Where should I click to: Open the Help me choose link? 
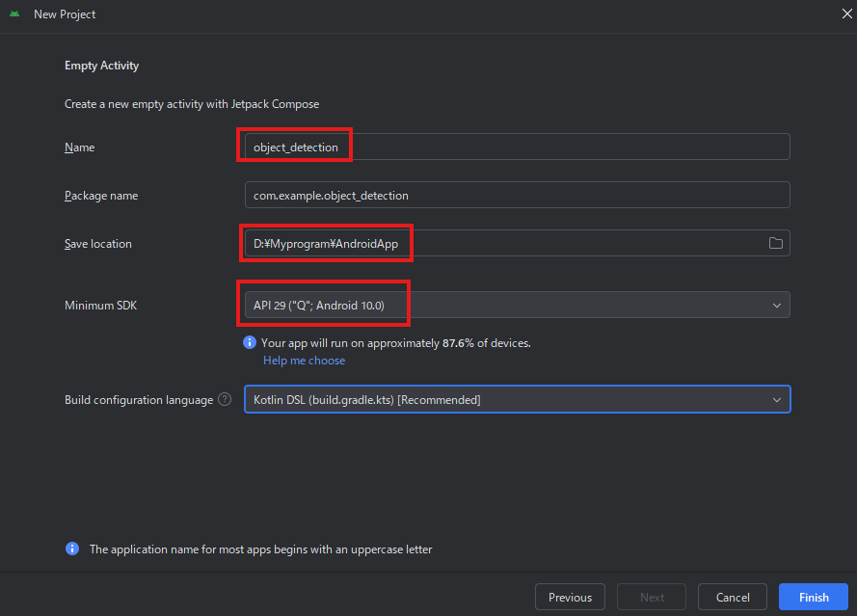click(x=304, y=361)
